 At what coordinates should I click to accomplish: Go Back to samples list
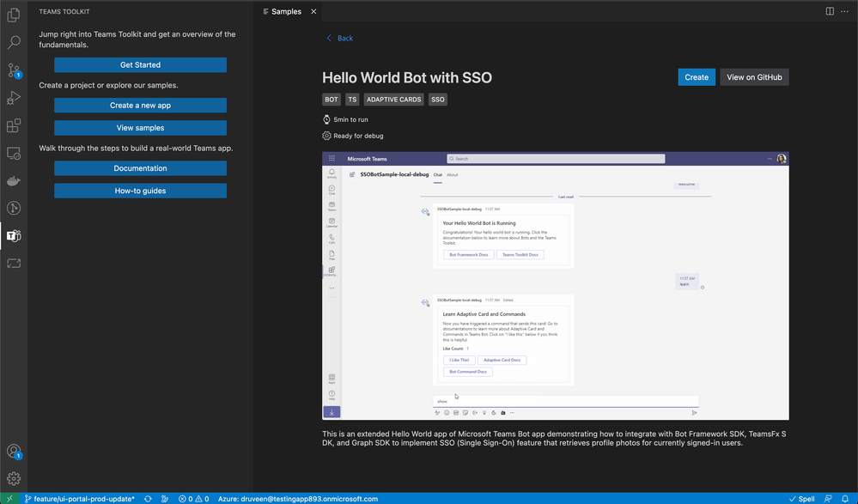339,39
